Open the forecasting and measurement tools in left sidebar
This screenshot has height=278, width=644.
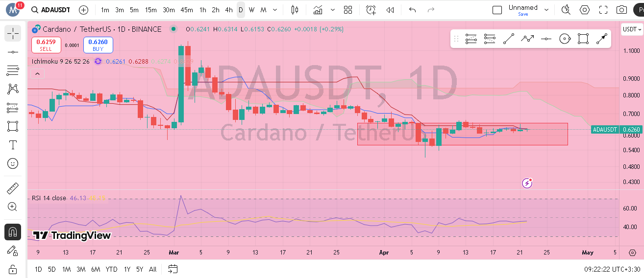pyautogui.click(x=13, y=108)
